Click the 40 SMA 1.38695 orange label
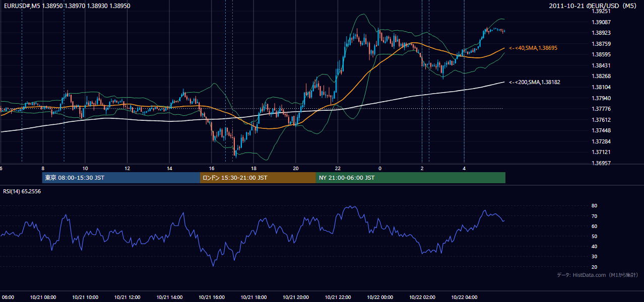 coord(533,48)
